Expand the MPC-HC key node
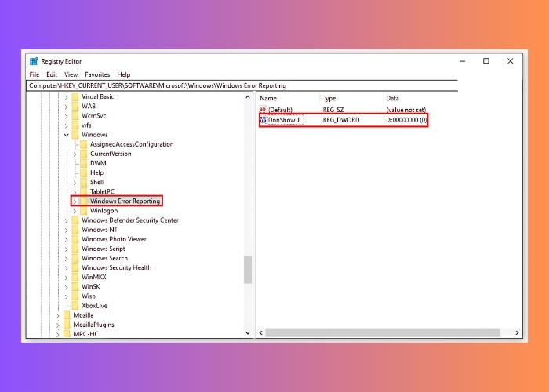 57,334
